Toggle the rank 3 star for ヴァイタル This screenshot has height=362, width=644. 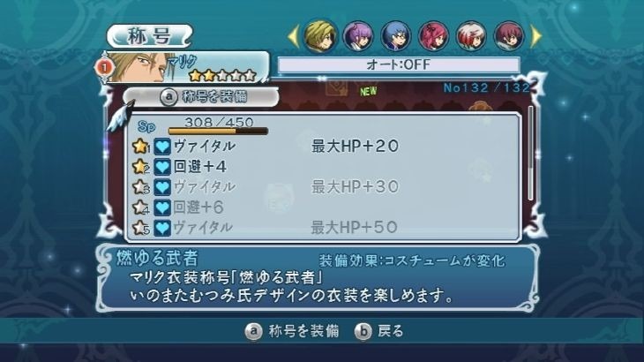[x=140, y=186]
